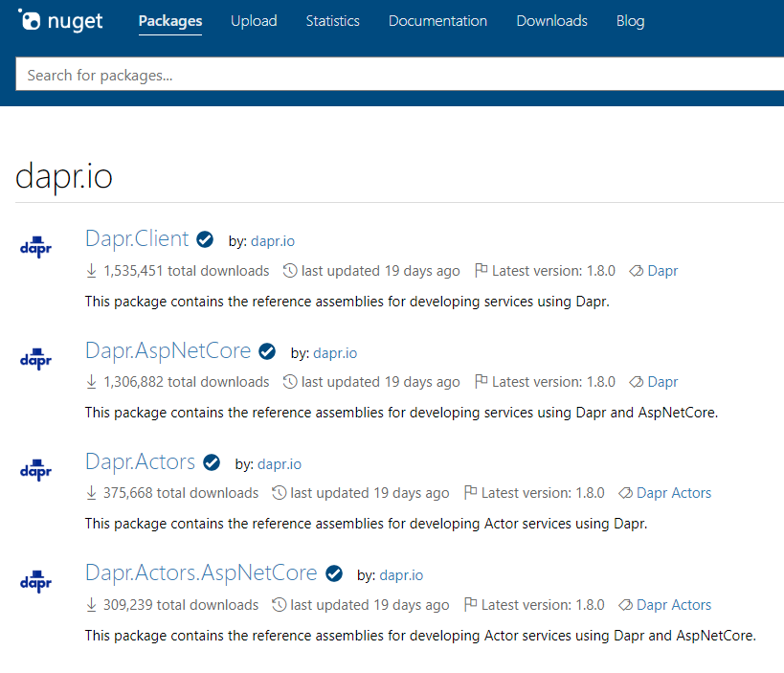Click the Dapr tag in Dapr.AspNetCore row
784x673 pixels.
tap(662, 382)
